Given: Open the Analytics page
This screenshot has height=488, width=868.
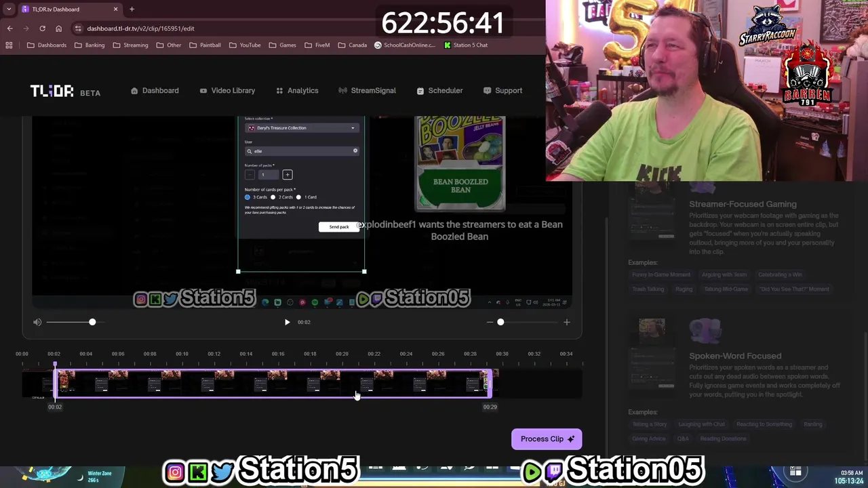Looking at the screenshot, I should coord(297,91).
